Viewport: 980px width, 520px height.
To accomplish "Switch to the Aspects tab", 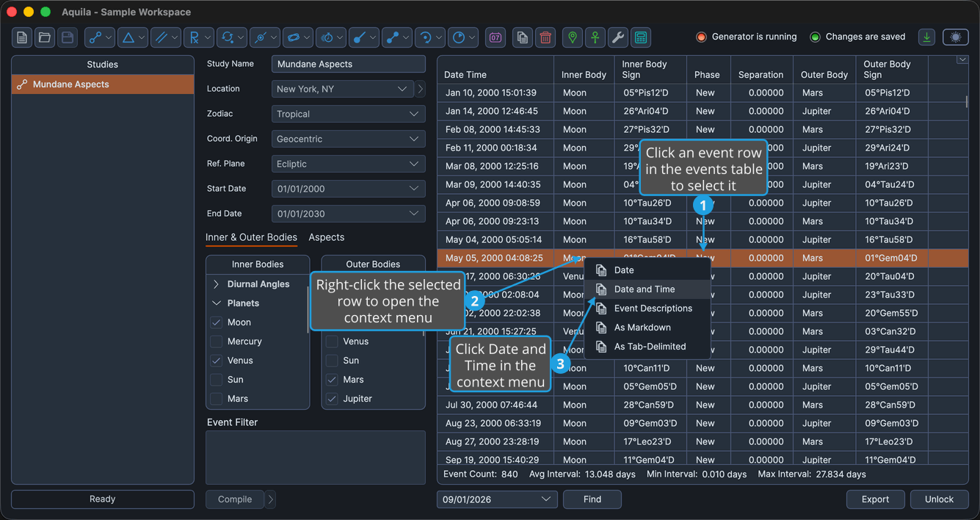I will (x=326, y=237).
